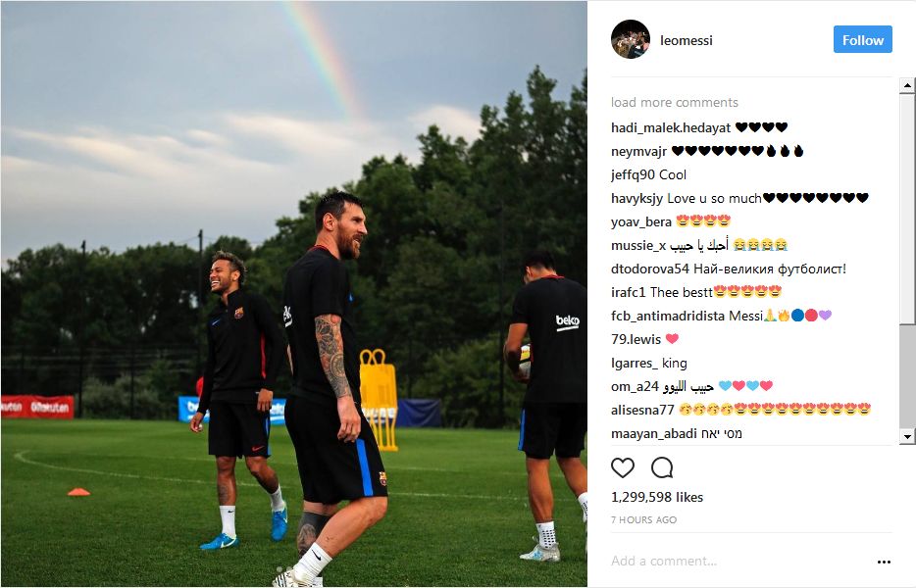Click the blue Follow button
The height and width of the screenshot is (588, 916).
click(x=862, y=40)
